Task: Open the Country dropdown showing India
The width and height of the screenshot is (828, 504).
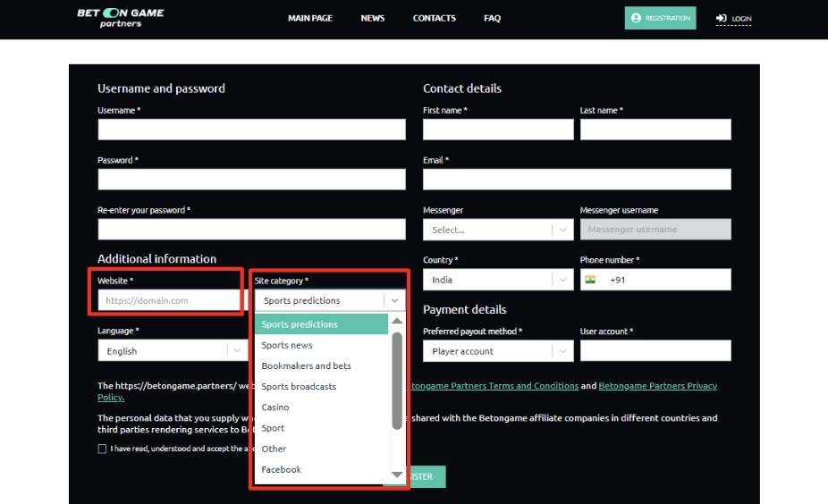Action: (x=497, y=280)
